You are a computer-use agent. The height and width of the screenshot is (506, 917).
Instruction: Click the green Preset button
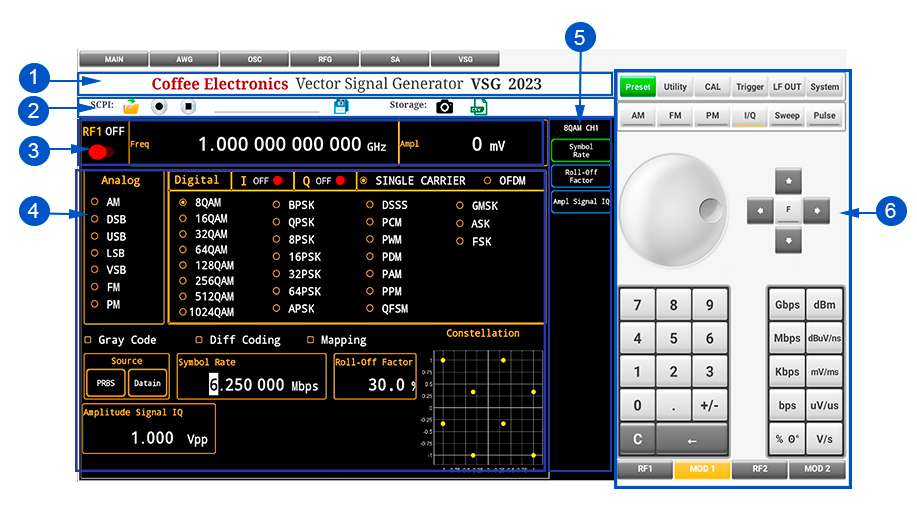coord(637,87)
